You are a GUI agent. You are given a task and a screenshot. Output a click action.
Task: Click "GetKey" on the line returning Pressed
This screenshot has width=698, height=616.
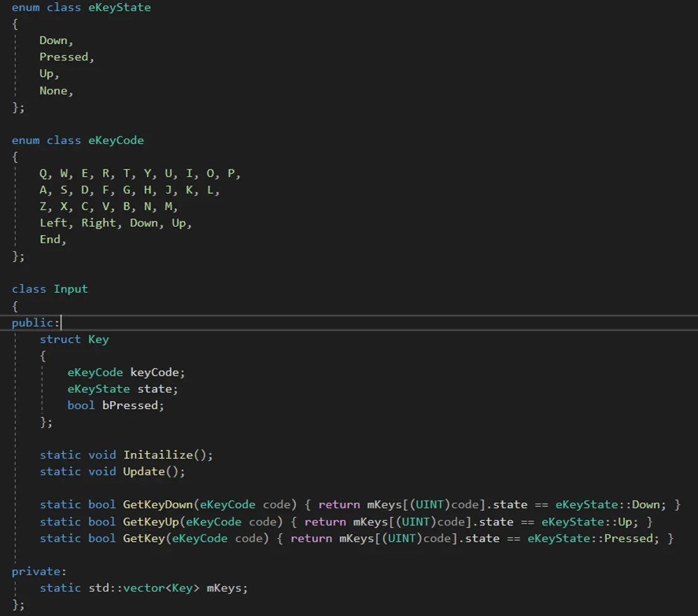(x=144, y=539)
